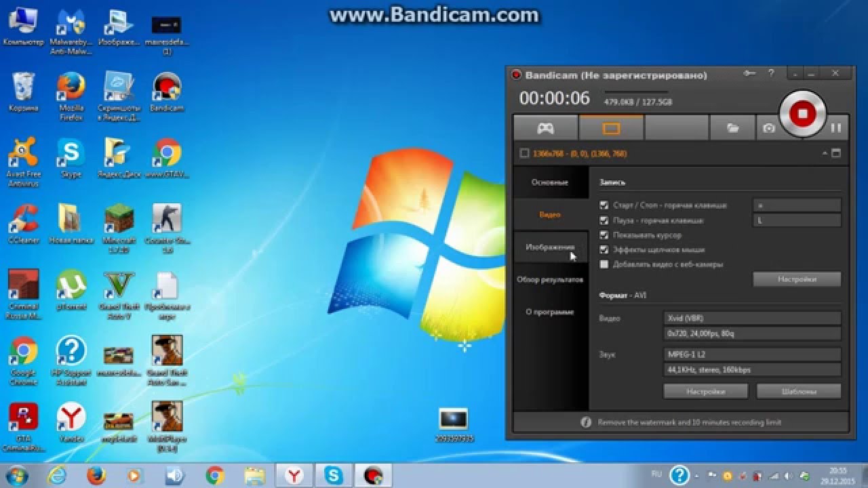The image size is (868, 488).
Task: Pause the Bandicam recording
Action: pos(836,127)
